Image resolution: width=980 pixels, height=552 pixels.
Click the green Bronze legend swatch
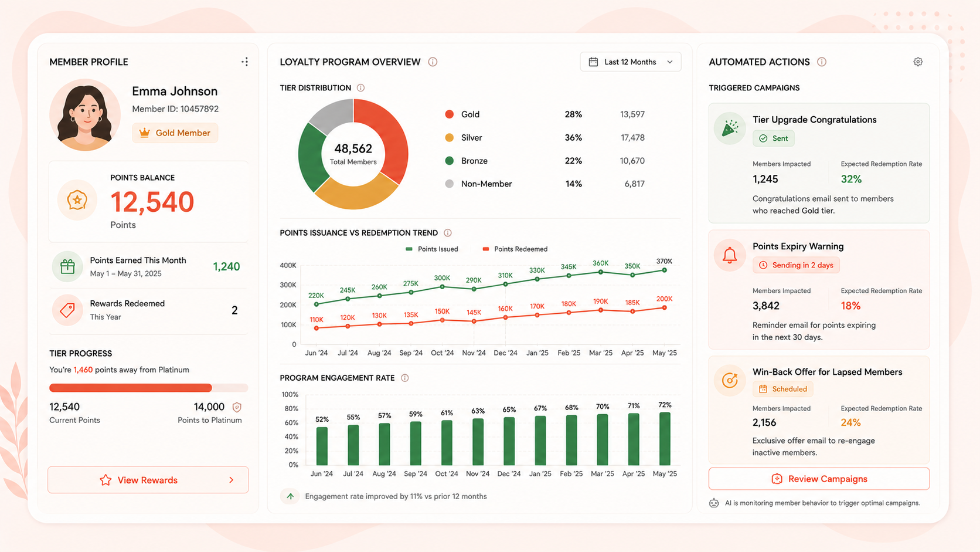(450, 161)
